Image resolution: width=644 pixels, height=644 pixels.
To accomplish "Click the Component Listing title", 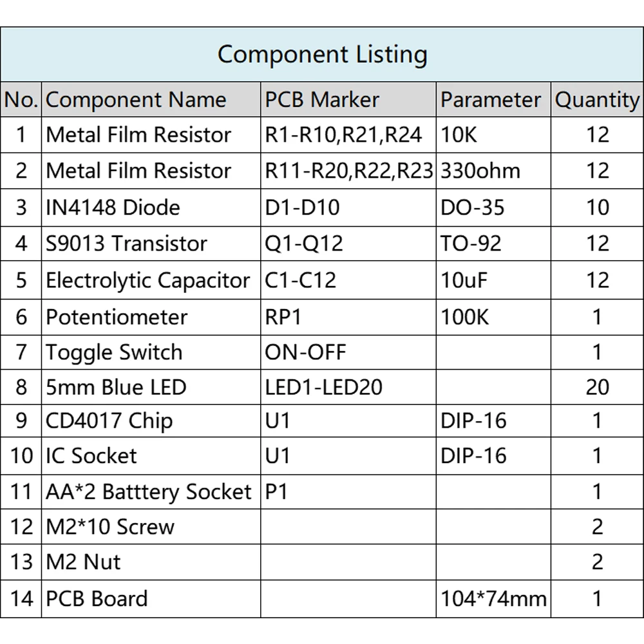I will pyautogui.click(x=322, y=55).
